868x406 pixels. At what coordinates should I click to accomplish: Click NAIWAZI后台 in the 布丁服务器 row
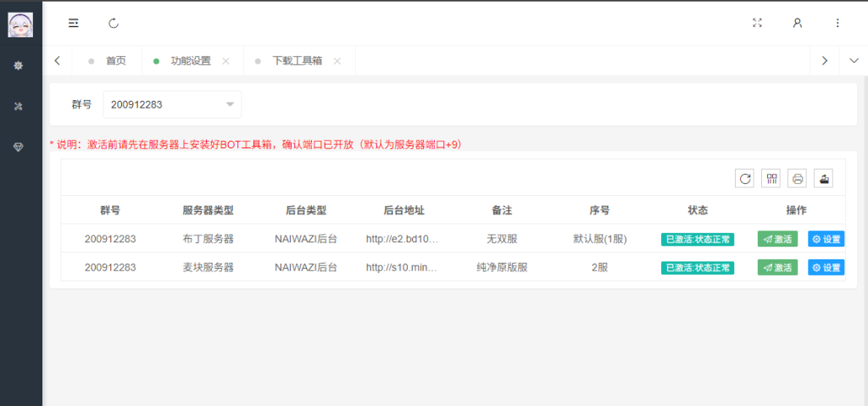[x=306, y=239]
